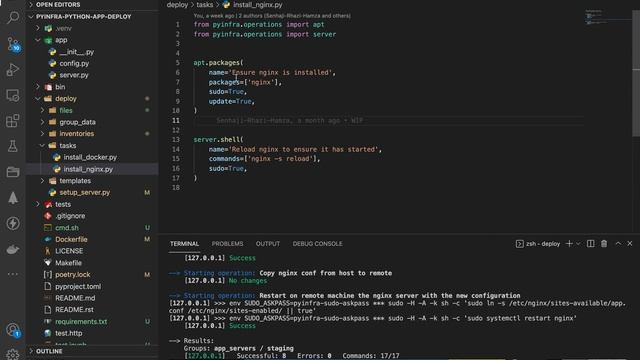This screenshot has height=360, width=640.
Task: Show additional views ellipsis in activity bar
Action: [x=13, y=274]
